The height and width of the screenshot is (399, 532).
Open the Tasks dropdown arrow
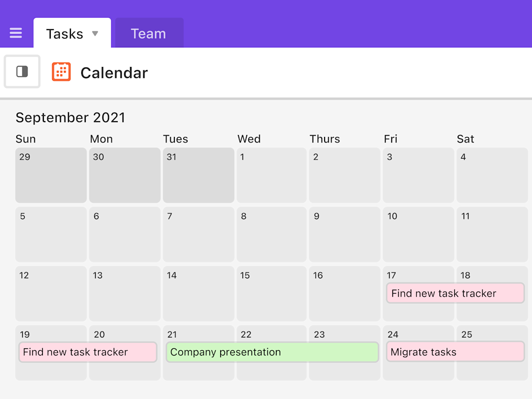94,34
